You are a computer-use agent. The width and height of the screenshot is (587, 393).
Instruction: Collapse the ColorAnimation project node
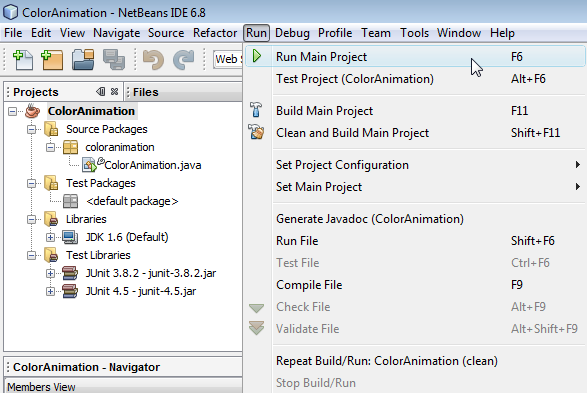pos(12,111)
